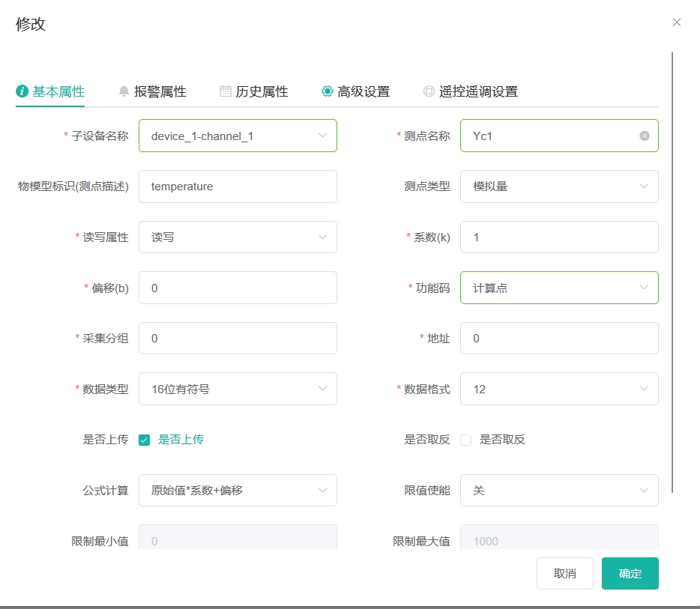Switch to the 报警属性 tab

tap(152, 91)
